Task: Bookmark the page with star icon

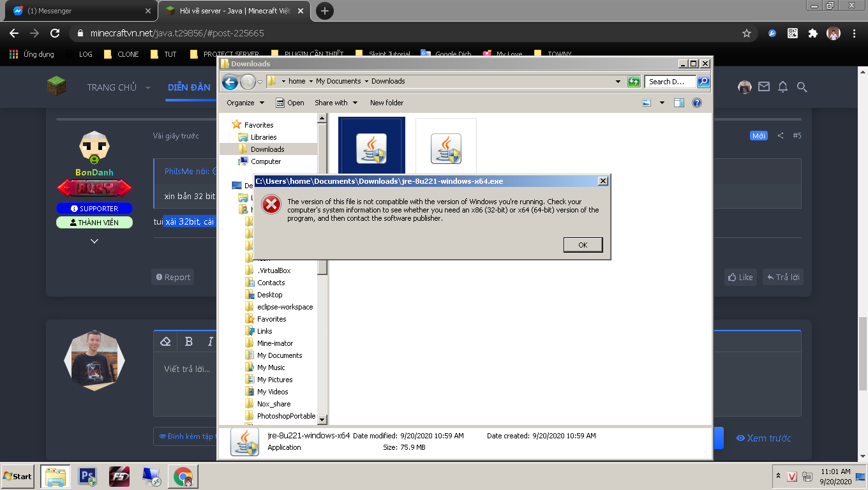Action: pos(747,33)
